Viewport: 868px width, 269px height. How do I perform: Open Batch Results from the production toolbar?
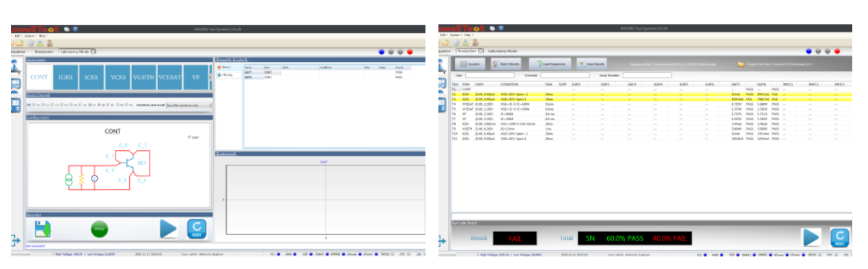pyautogui.click(x=506, y=63)
